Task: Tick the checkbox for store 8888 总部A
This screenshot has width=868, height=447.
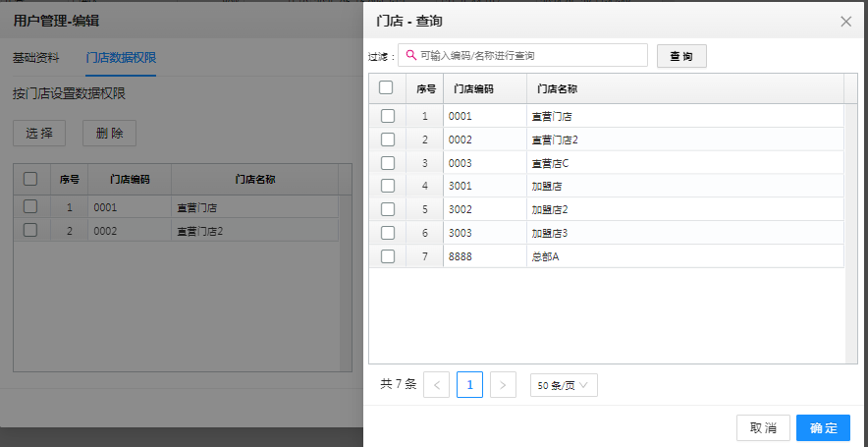Action: [388, 256]
